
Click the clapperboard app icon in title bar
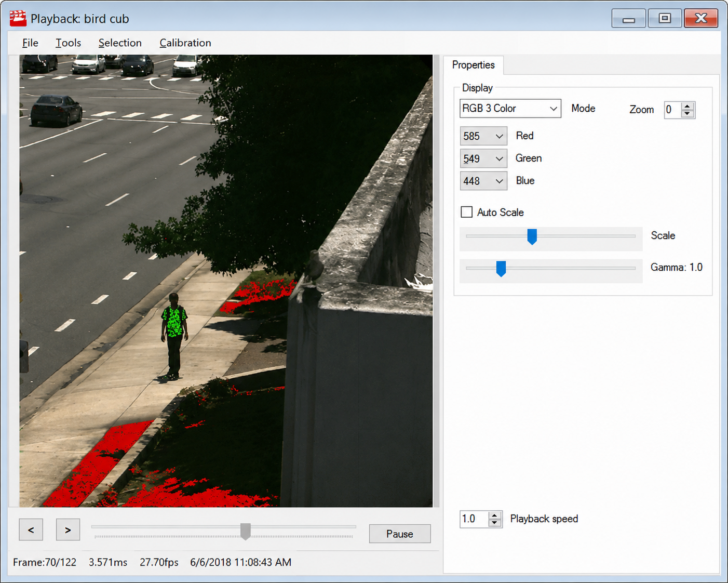18,18
